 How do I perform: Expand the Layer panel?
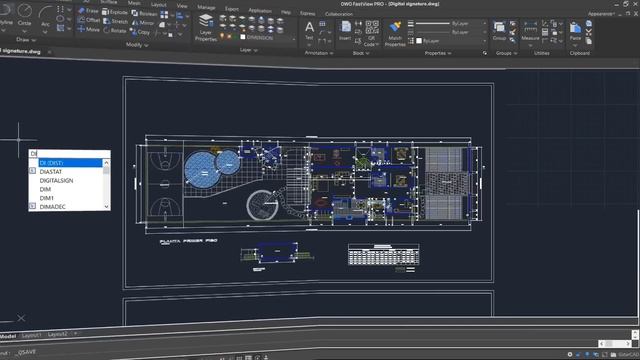point(249,50)
